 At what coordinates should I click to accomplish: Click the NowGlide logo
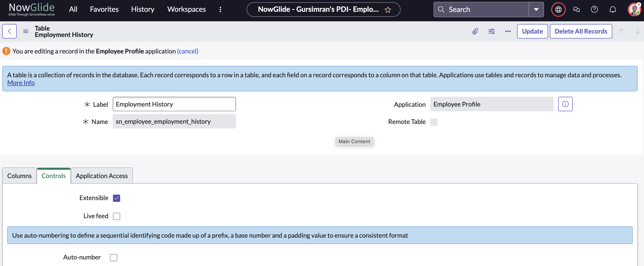pyautogui.click(x=31, y=10)
